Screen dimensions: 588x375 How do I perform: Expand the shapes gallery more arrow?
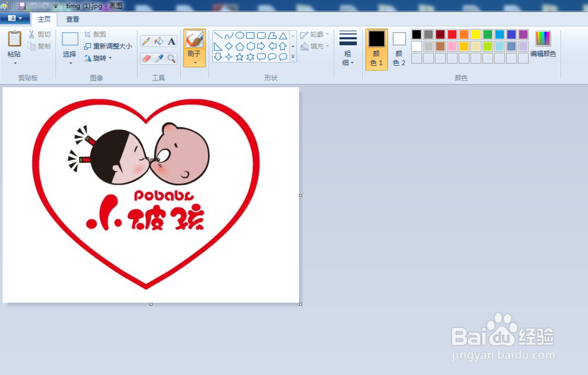293,57
